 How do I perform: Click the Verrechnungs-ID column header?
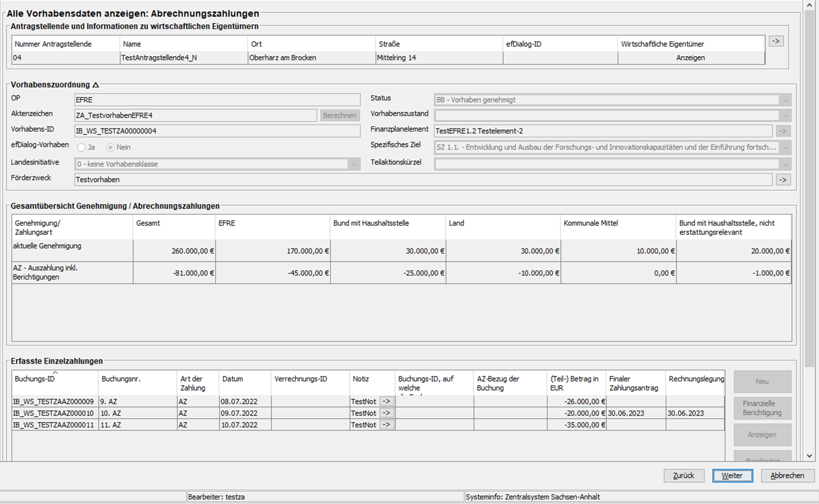(x=310, y=382)
